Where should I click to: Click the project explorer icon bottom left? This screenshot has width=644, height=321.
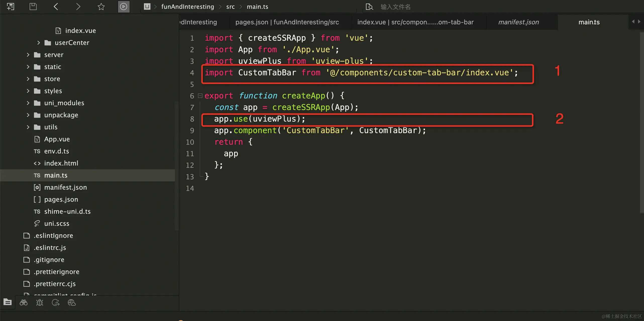pos(8,302)
